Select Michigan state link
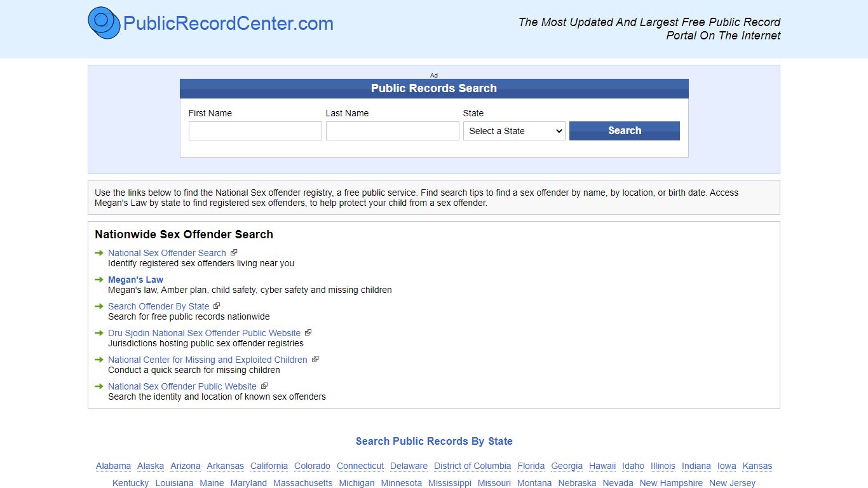The image size is (868, 488). tap(357, 483)
